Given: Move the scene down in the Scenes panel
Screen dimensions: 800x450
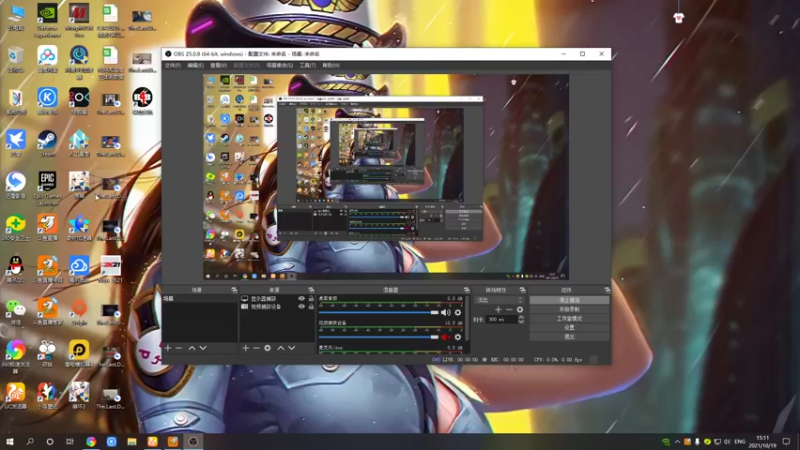Looking at the screenshot, I should point(203,348).
